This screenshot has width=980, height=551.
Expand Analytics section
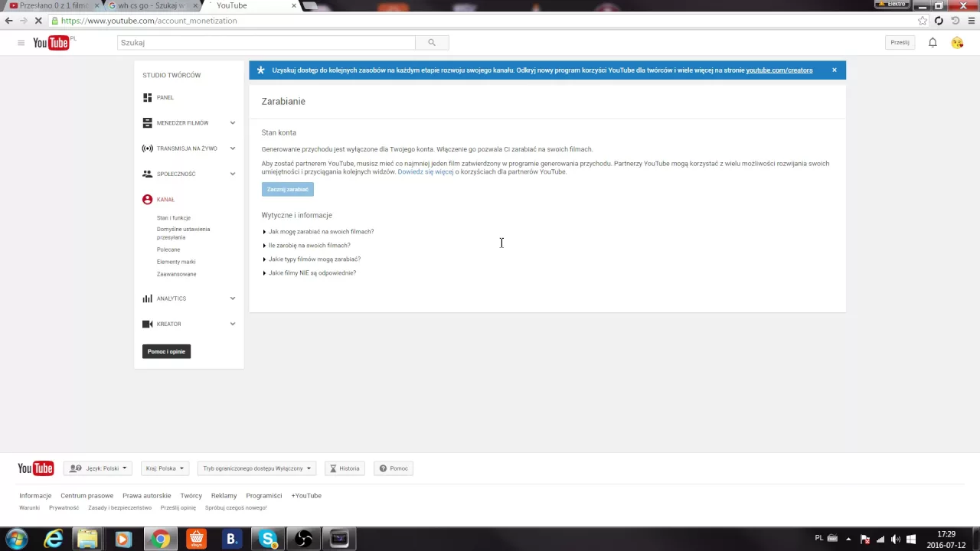click(232, 298)
